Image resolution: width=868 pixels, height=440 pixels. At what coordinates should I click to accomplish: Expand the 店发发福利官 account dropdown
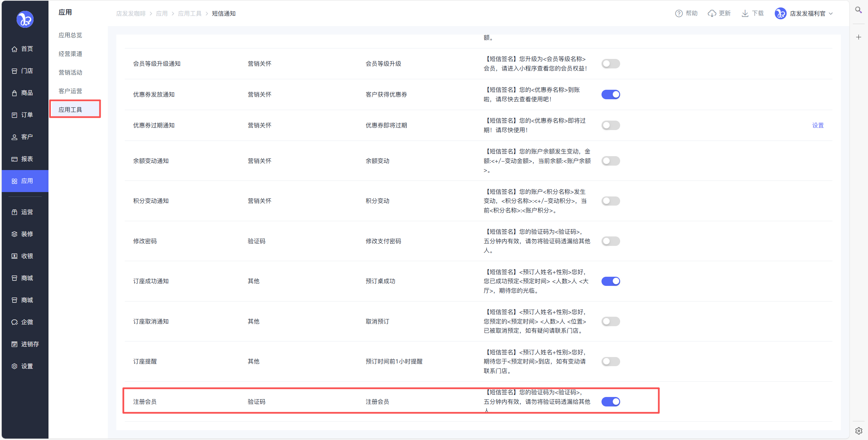pos(830,14)
